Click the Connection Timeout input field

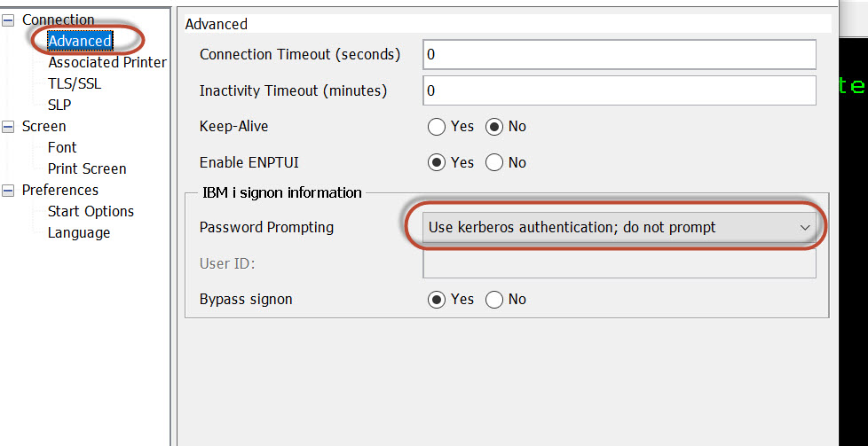click(619, 55)
